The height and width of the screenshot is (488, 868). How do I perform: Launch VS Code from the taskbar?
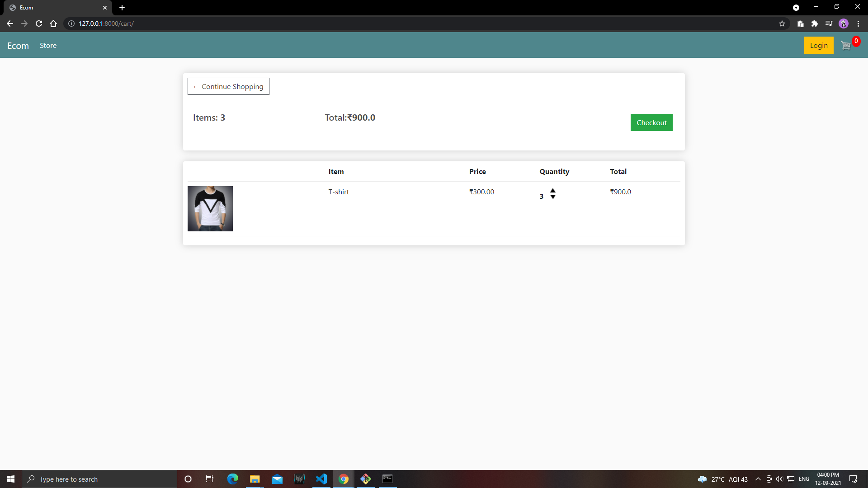(x=321, y=479)
